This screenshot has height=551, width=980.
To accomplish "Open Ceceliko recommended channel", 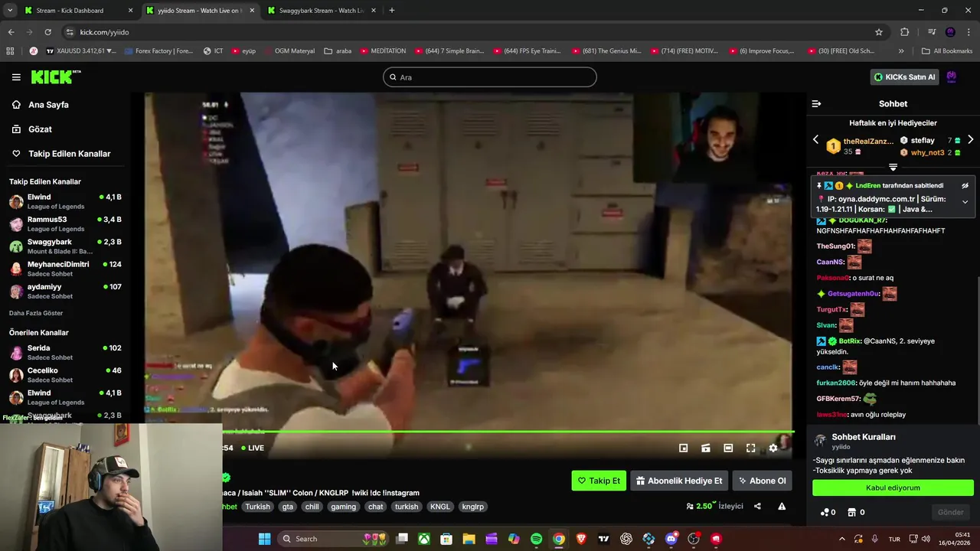I will (65, 375).
